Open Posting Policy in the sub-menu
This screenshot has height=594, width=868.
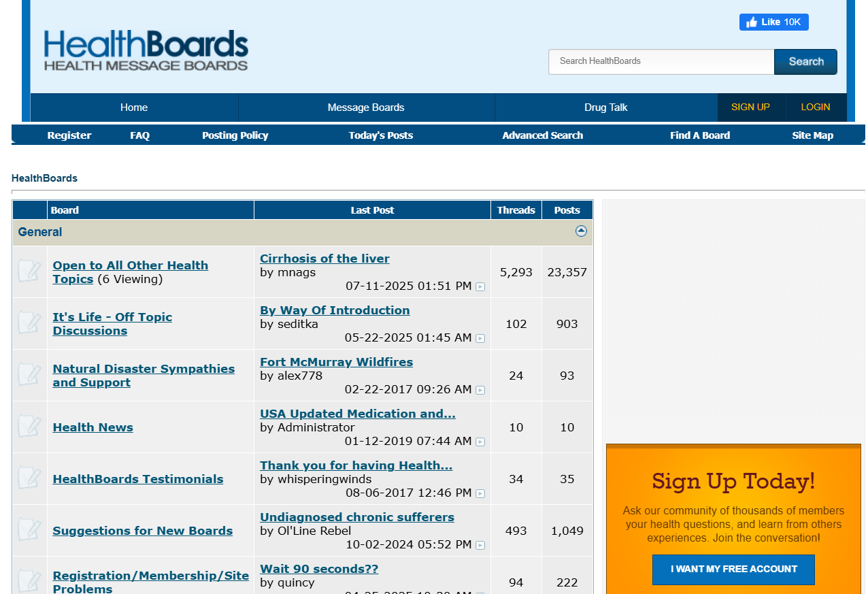[x=235, y=135]
